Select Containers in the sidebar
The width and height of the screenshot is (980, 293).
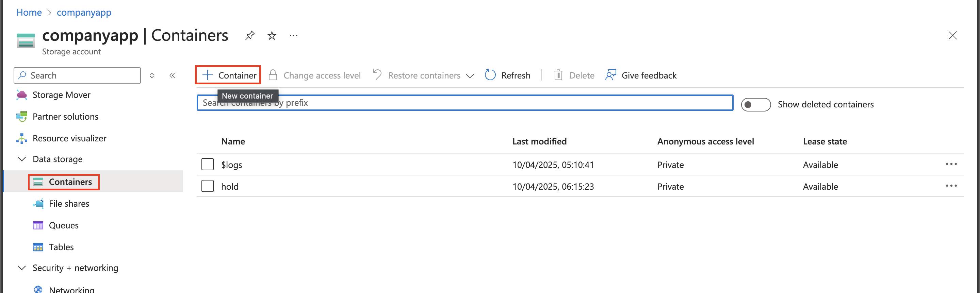click(70, 182)
